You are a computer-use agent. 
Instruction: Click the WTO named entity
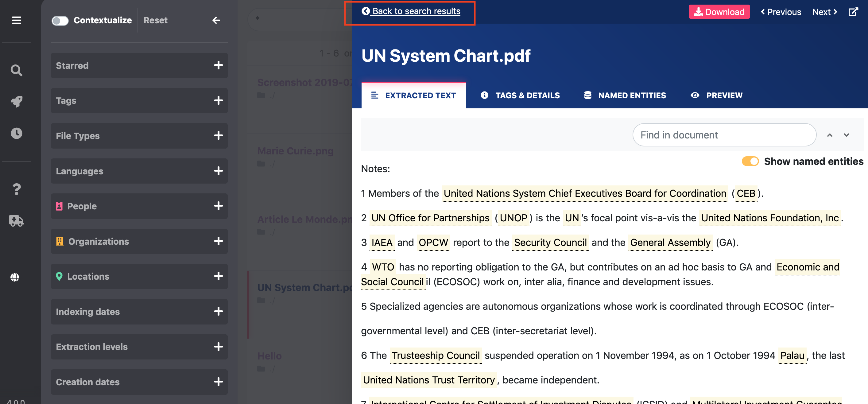[x=383, y=267]
